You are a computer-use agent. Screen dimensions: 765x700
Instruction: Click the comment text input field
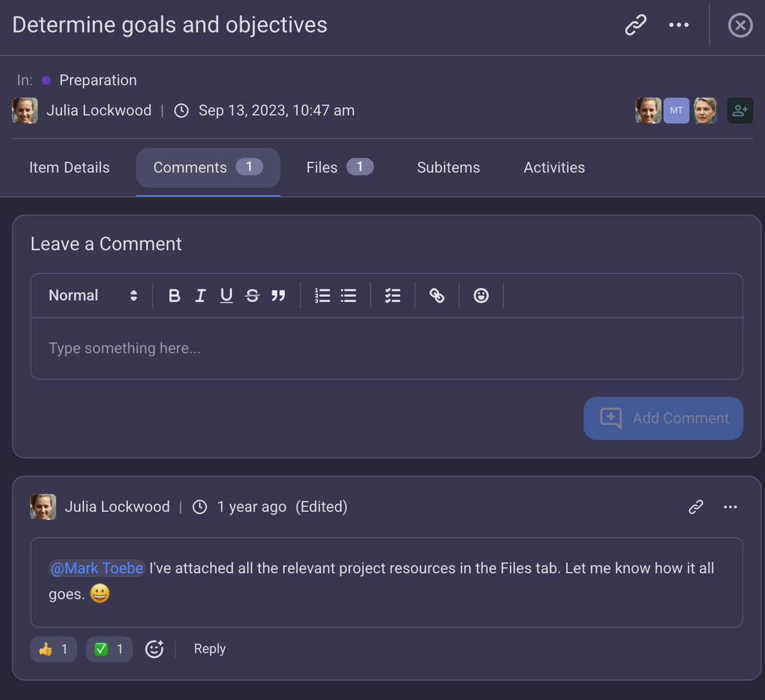386,348
